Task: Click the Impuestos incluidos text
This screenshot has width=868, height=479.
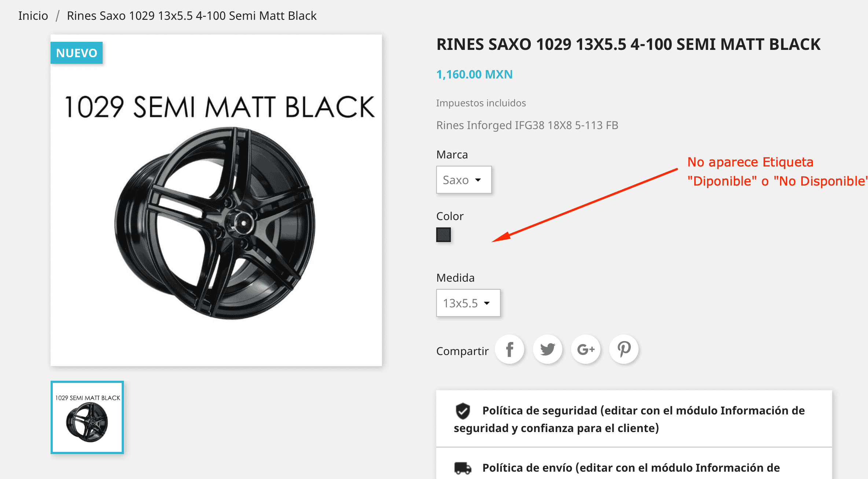Action: (x=481, y=103)
